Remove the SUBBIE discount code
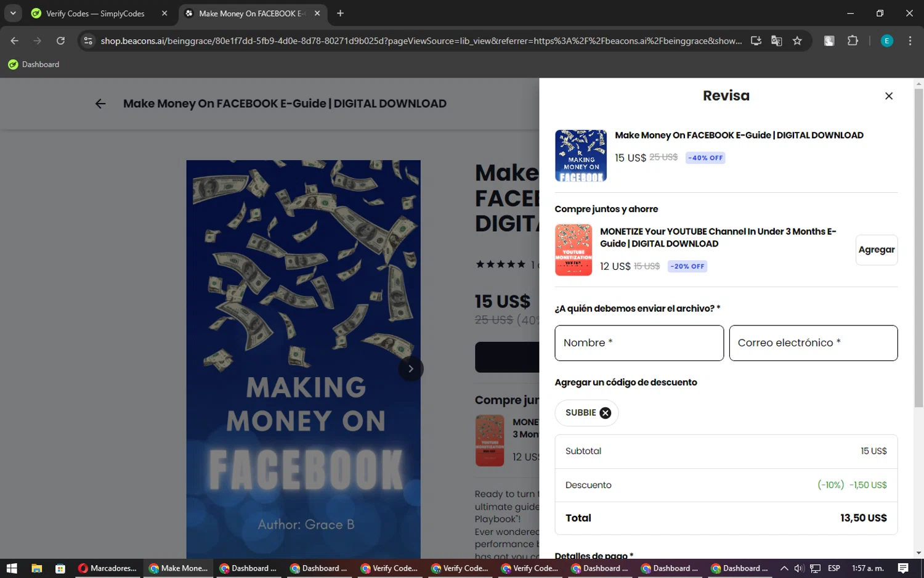924x578 pixels. 606,413
